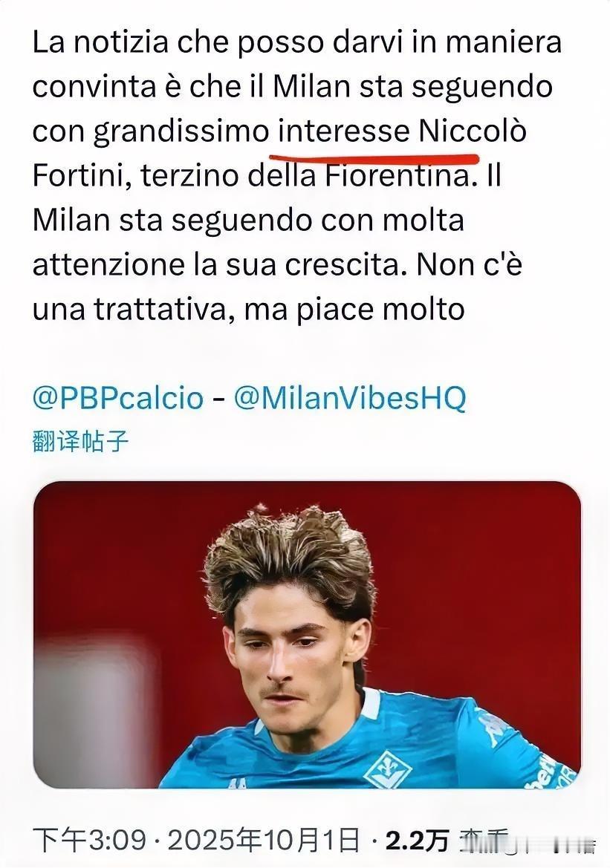Tap the 翻译帖子 translate post link
The height and width of the screenshot is (868, 610).
pyautogui.click(x=81, y=442)
